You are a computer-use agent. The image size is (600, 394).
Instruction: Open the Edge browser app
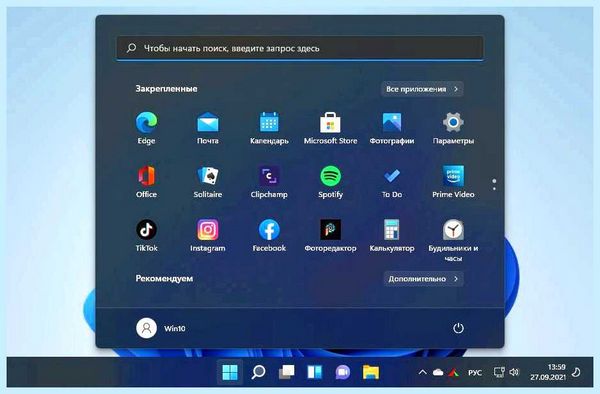[x=146, y=128]
